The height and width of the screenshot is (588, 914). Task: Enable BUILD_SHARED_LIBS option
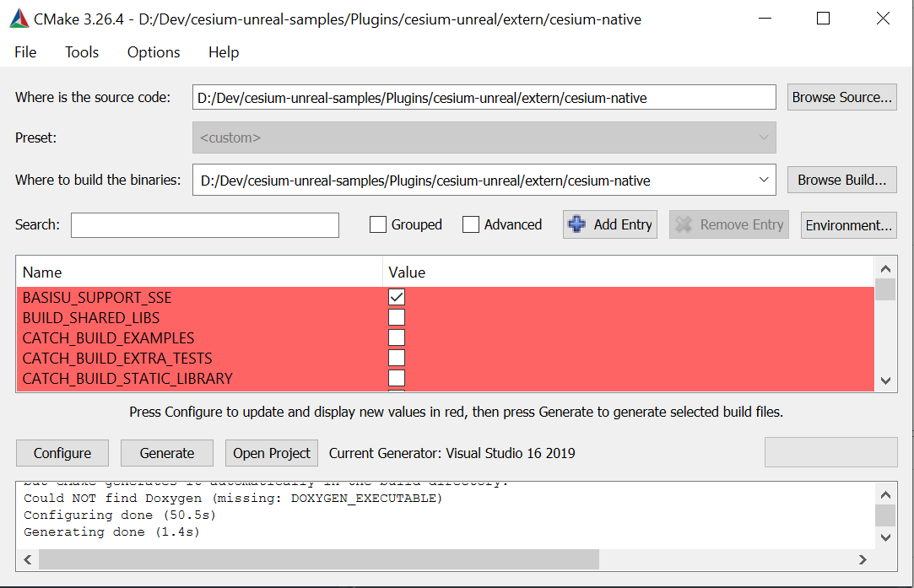pos(396,317)
